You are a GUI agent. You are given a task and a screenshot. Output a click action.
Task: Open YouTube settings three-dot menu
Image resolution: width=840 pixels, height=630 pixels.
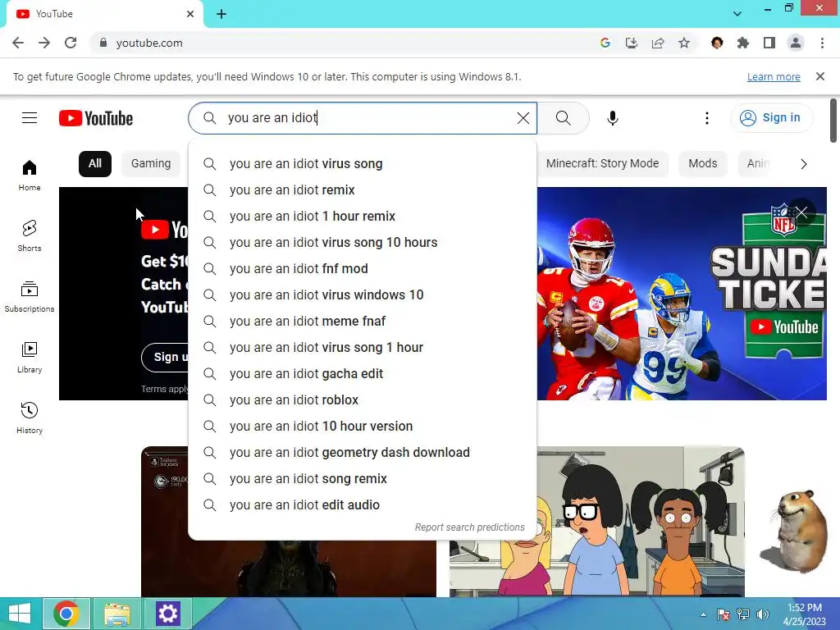(x=706, y=118)
